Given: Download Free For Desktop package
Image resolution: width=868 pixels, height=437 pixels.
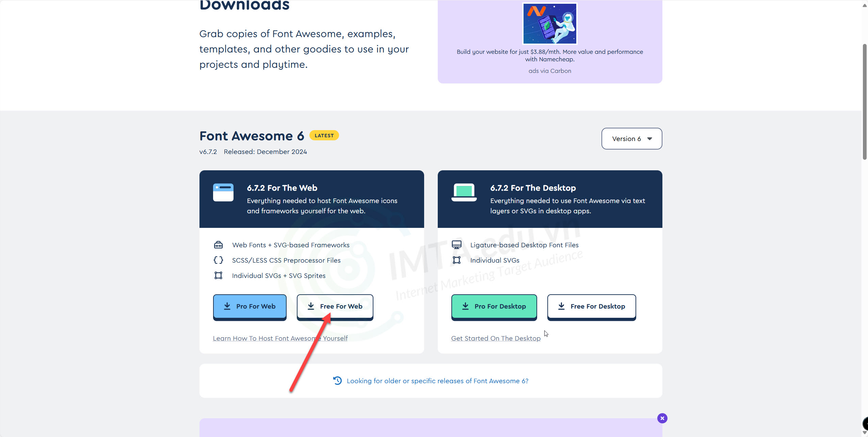Looking at the screenshot, I should (592, 307).
